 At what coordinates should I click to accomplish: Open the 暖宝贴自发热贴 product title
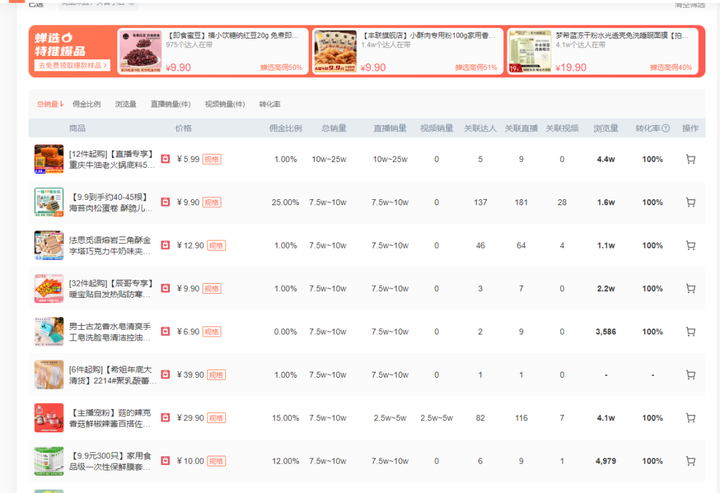[x=111, y=289]
